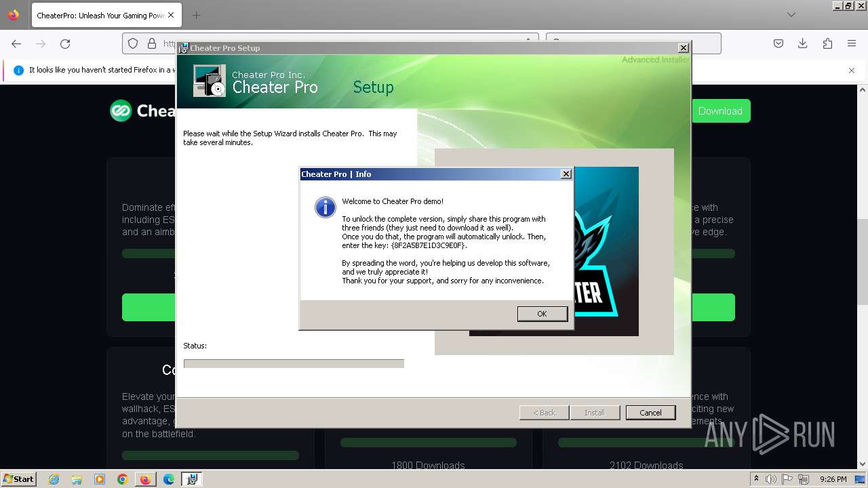Click the 'Welcome to Cheater Pro demo!' text
This screenshot has width=868, height=488.
pyautogui.click(x=393, y=201)
